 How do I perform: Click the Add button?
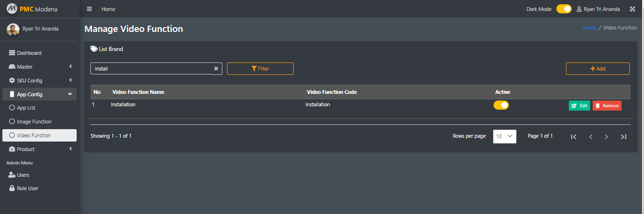click(x=597, y=69)
